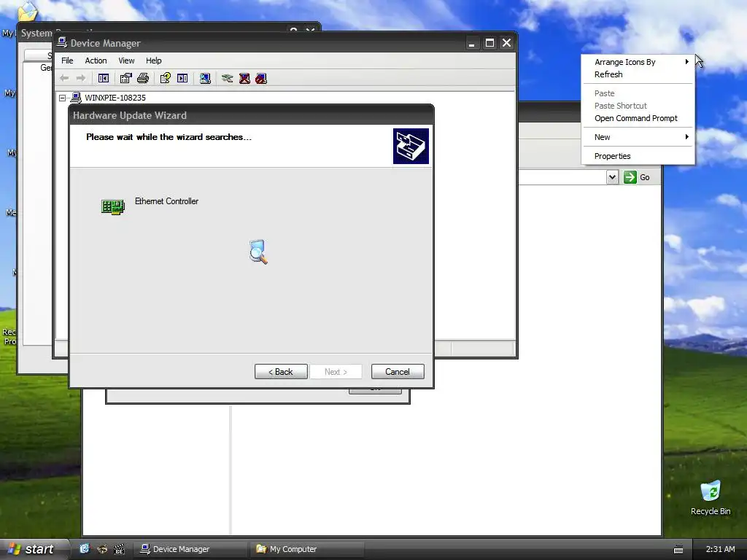Click the Go button label

tap(645, 177)
